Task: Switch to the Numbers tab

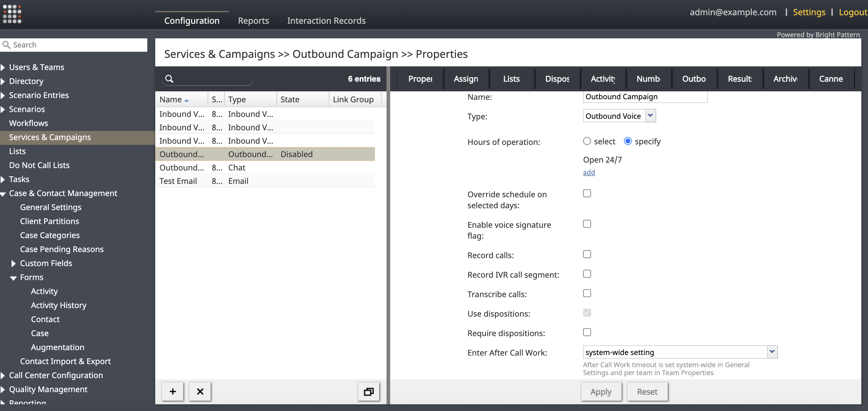Action: [x=649, y=79]
